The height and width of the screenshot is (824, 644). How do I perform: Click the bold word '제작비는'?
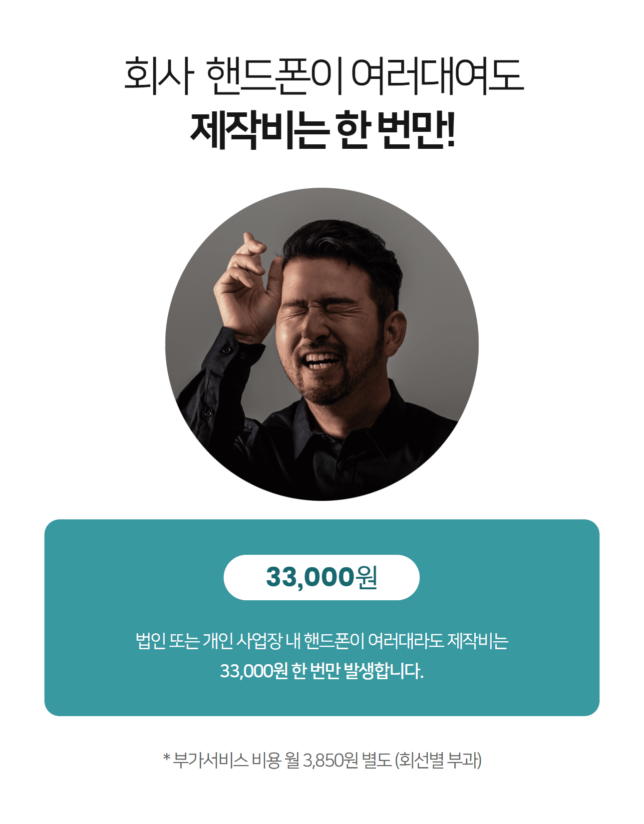tap(259, 130)
